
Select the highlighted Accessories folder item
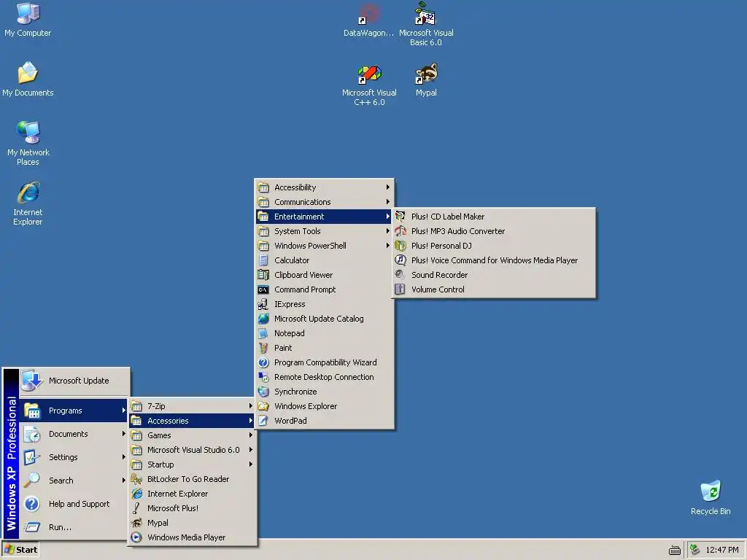coord(193,421)
